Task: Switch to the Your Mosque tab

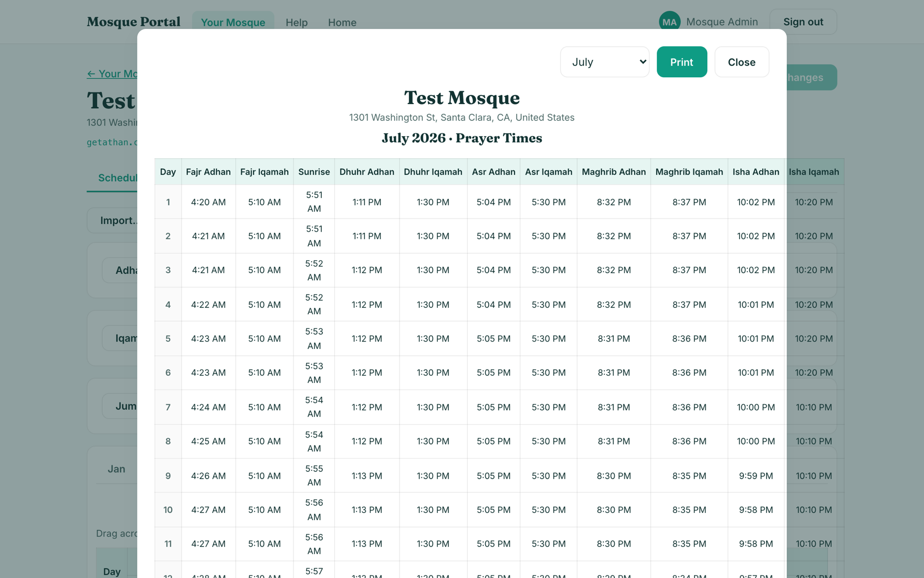Action: pos(233,22)
